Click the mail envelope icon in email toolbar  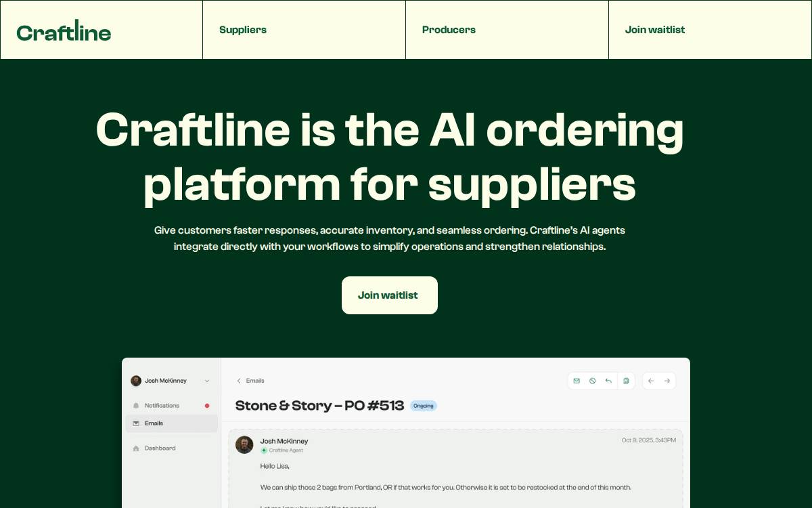coord(577,381)
